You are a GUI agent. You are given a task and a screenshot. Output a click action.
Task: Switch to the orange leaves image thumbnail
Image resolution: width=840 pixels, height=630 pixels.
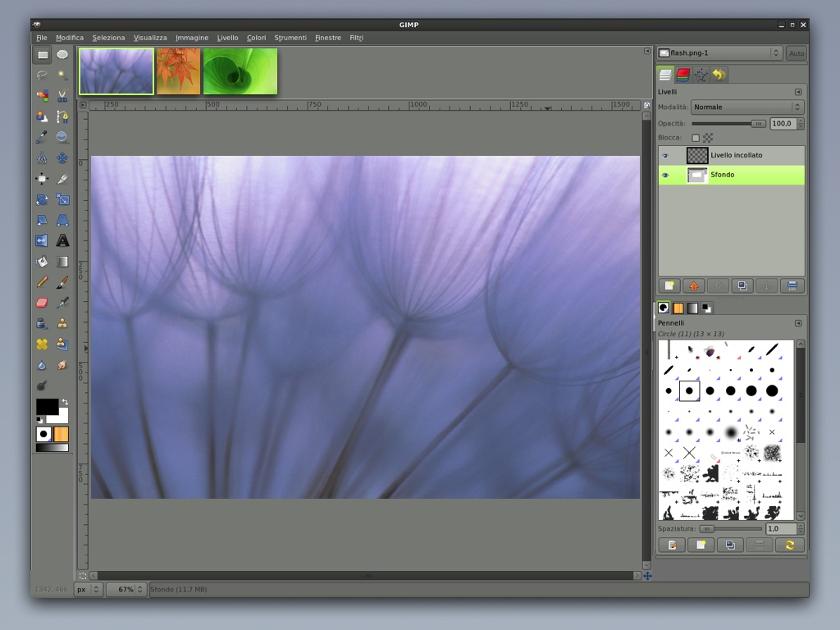click(x=178, y=71)
